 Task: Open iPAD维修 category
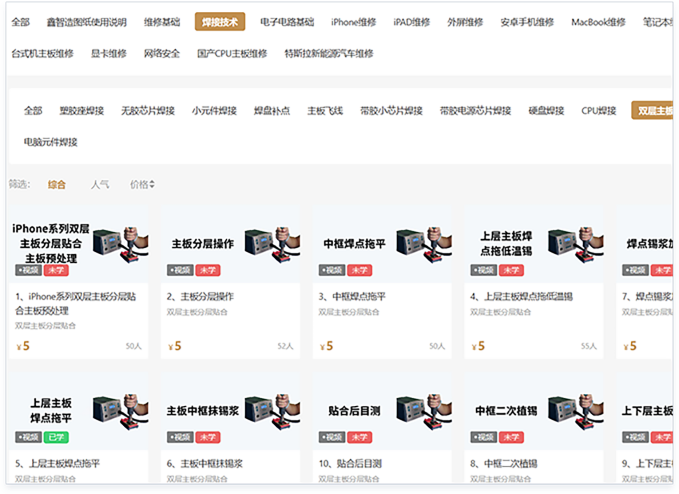coord(411,22)
